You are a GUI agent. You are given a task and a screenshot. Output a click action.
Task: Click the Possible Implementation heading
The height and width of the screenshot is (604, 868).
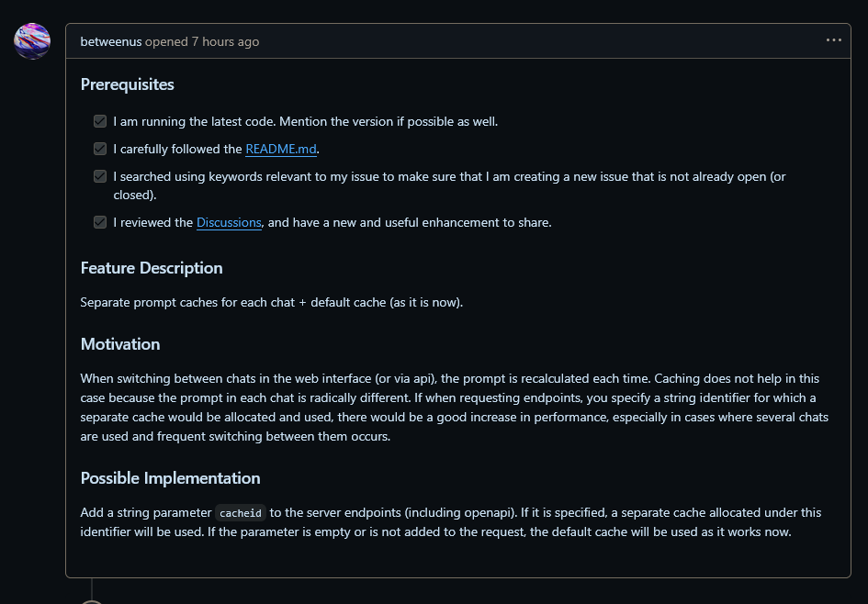(x=171, y=478)
